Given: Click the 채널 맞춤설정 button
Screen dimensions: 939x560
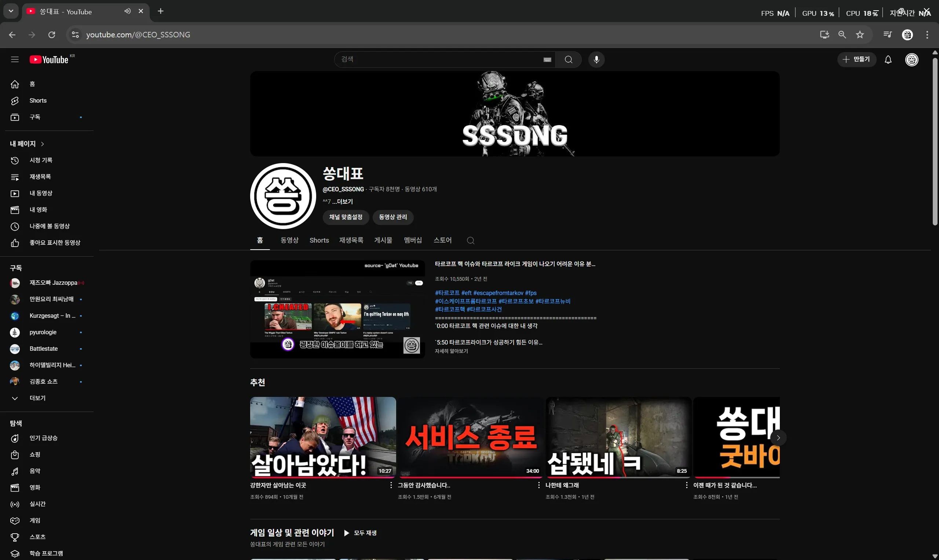Looking at the screenshot, I should 346,217.
